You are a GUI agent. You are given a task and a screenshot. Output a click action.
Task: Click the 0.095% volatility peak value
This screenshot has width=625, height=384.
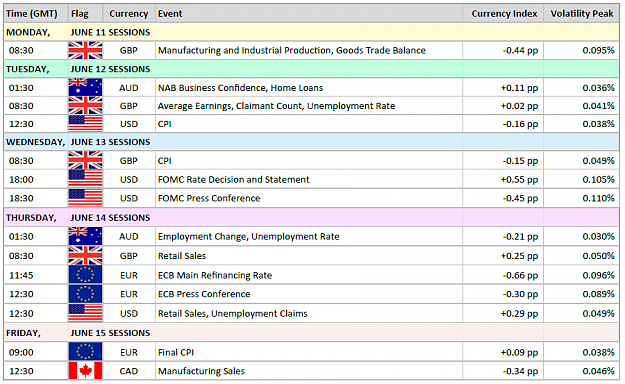(x=598, y=50)
